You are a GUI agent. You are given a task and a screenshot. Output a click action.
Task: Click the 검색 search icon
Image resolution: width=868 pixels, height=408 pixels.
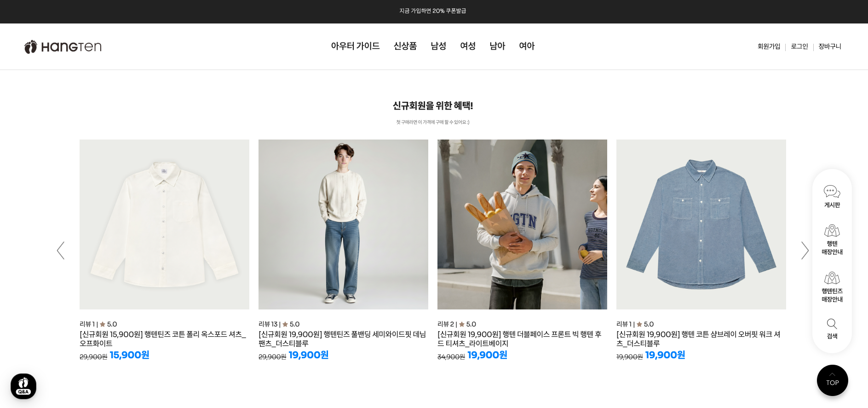pyautogui.click(x=832, y=329)
